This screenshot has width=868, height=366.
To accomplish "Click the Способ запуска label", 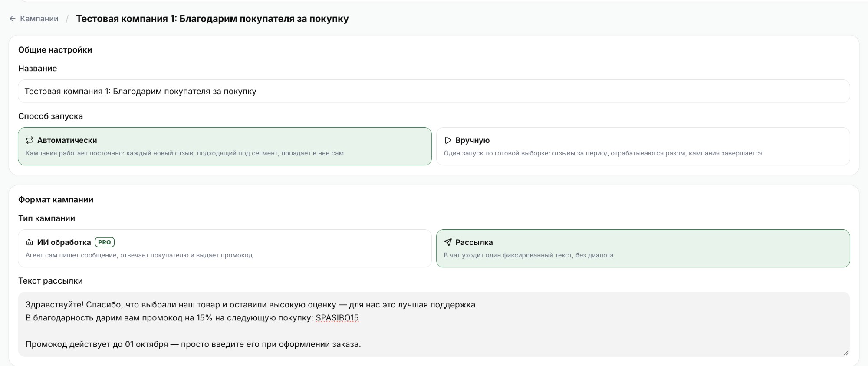I will click(50, 116).
